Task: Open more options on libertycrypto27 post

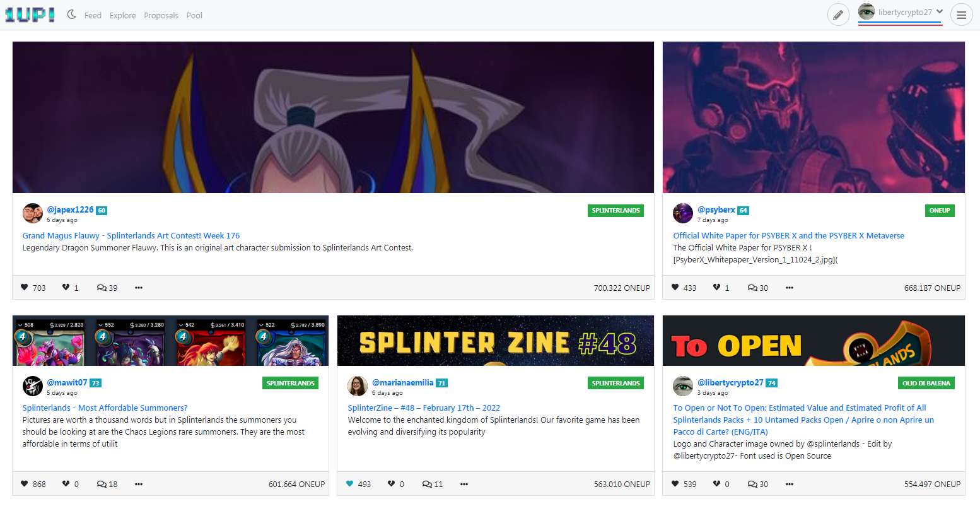Action: coord(790,484)
